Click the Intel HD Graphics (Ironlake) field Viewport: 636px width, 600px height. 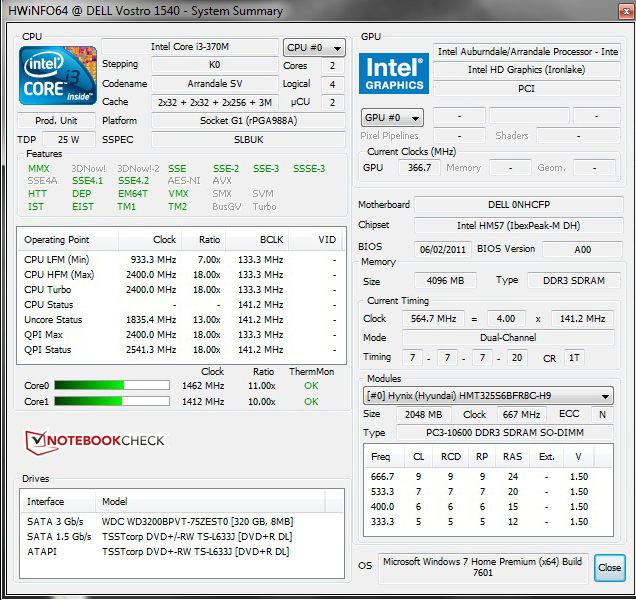click(x=526, y=70)
